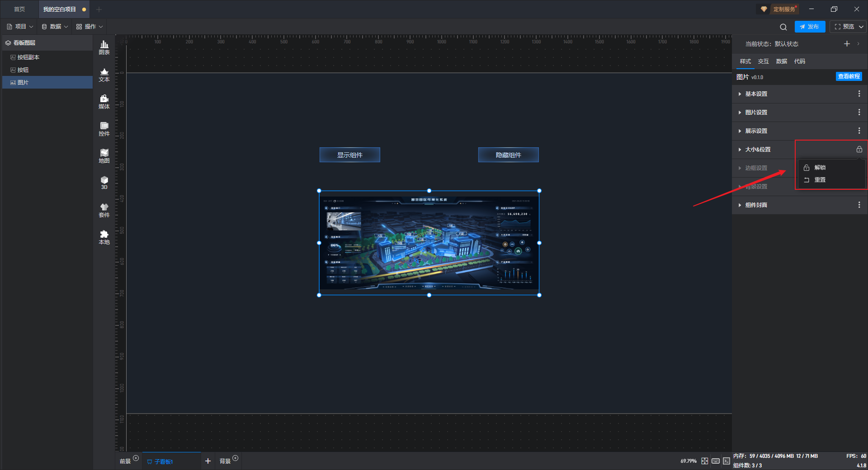Switch to the 首页 home tab
The height and width of the screenshot is (470, 868).
19,9
